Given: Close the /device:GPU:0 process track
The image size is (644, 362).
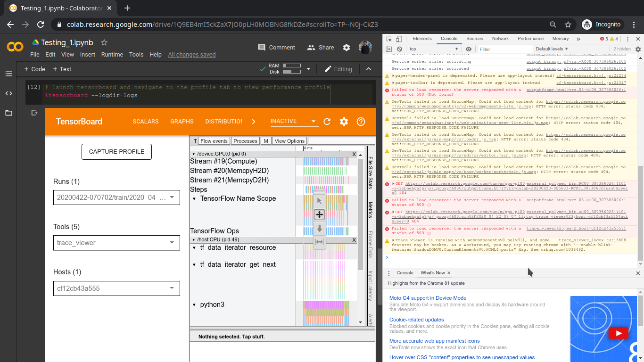Looking at the screenshot, I should click(354, 154).
